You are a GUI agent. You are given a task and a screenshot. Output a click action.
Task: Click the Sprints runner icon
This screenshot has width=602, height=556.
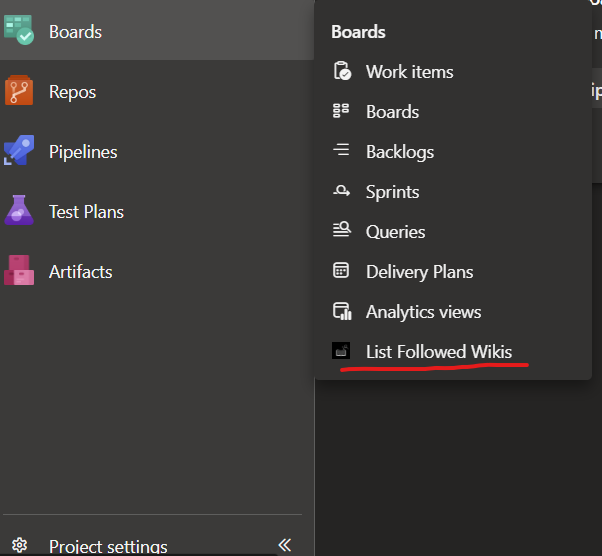pyautogui.click(x=341, y=190)
